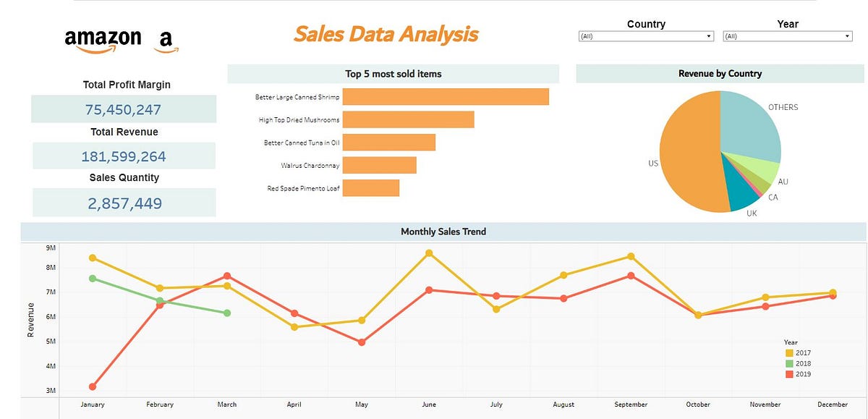Click the Total Profit Margin KPI box
The width and height of the screenshot is (868, 419).
123,109
